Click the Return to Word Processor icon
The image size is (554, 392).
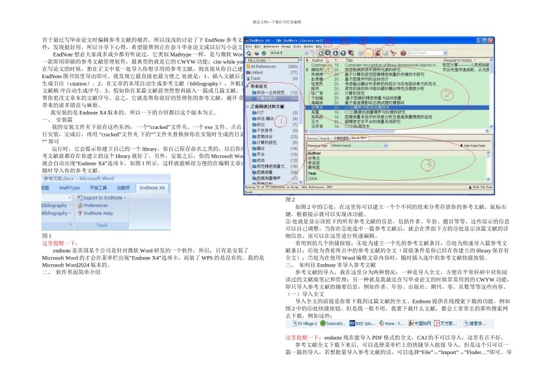[394, 53]
